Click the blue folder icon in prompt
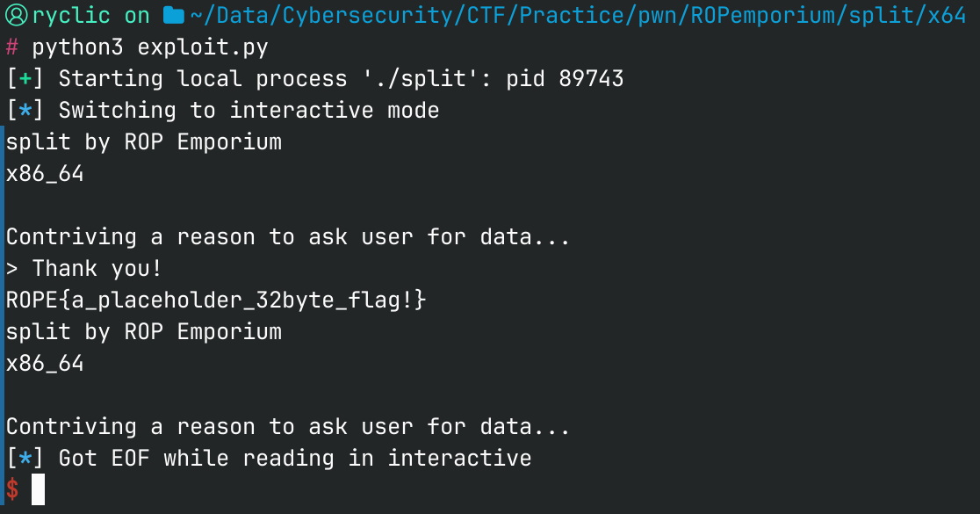 pos(174,15)
